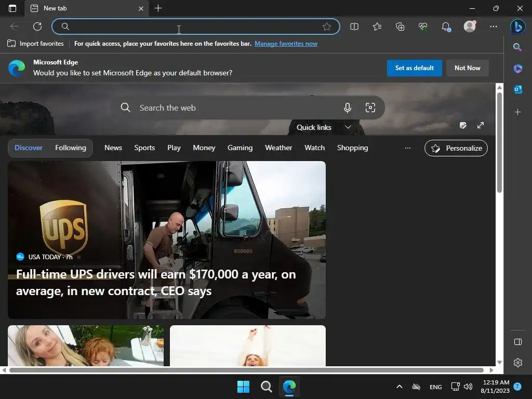This screenshot has height=399, width=532.
Task: Click the Search the web box
Action: [248, 108]
